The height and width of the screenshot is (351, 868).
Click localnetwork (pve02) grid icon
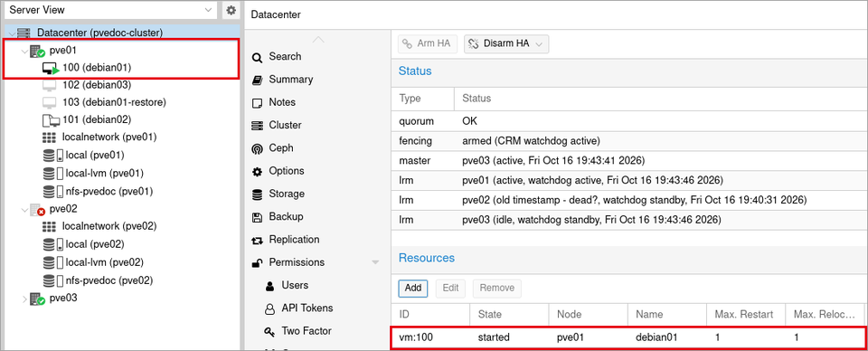49,226
